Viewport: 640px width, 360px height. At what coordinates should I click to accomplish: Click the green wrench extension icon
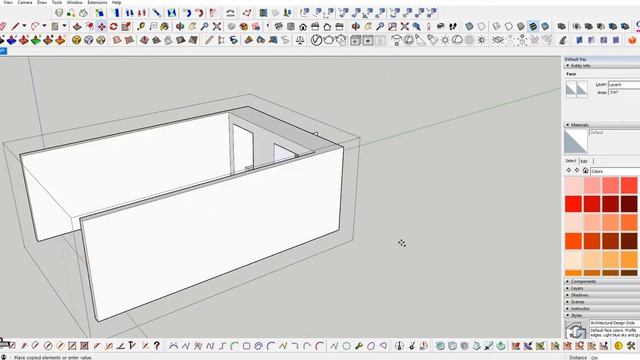(x=359, y=346)
